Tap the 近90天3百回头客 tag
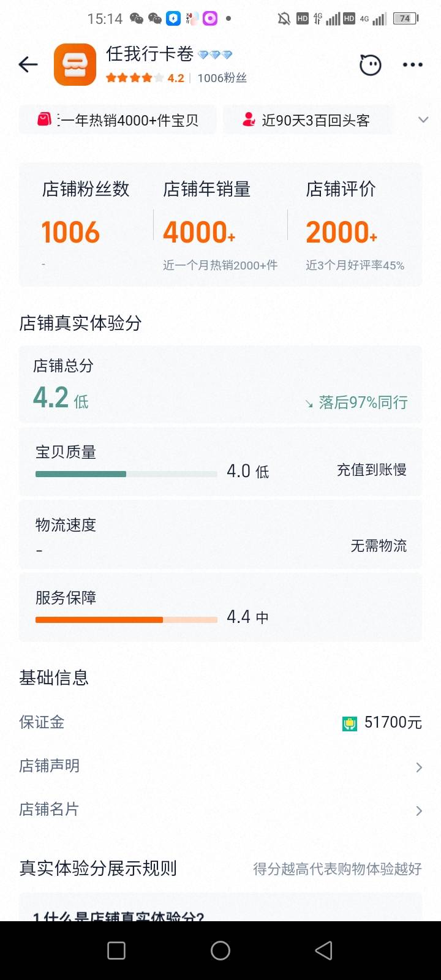441x980 pixels. tap(308, 120)
